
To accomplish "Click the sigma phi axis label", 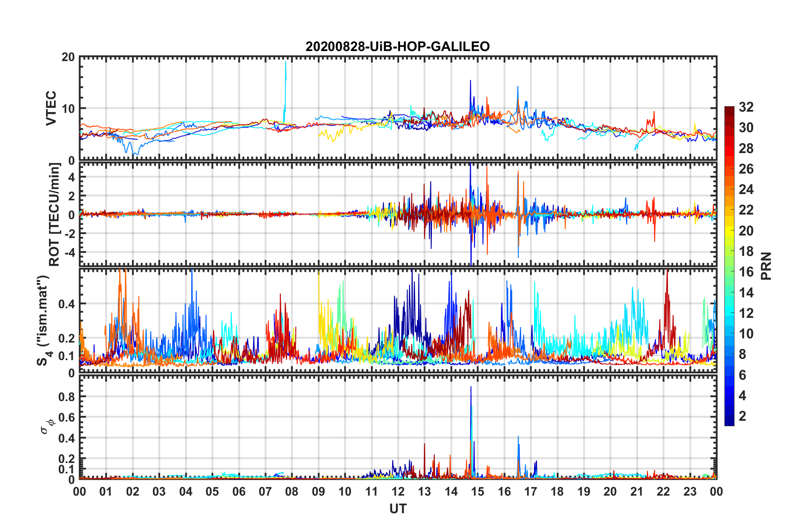I will pyautogui.click(x=47, y=426).
